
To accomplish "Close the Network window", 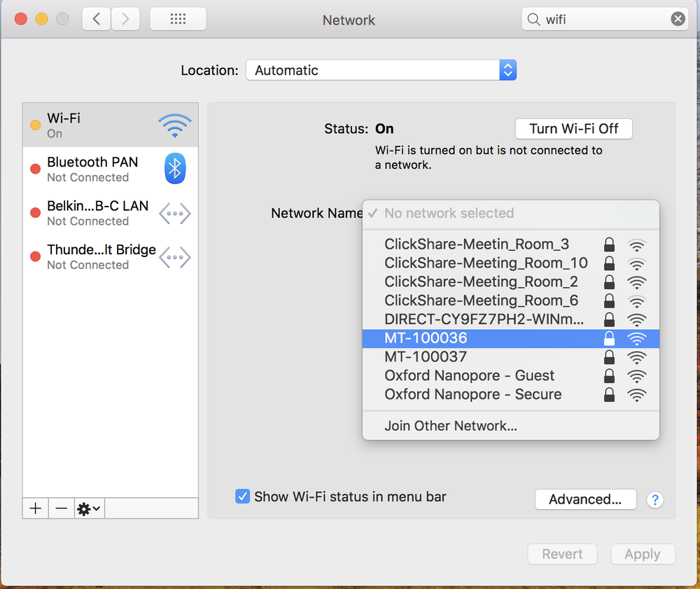I will point(20,19).
